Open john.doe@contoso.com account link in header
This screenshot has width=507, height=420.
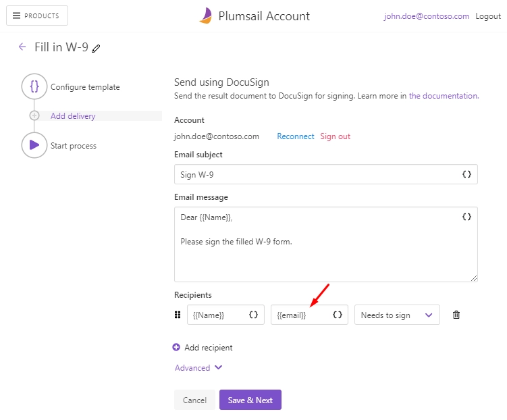point(426,16)
